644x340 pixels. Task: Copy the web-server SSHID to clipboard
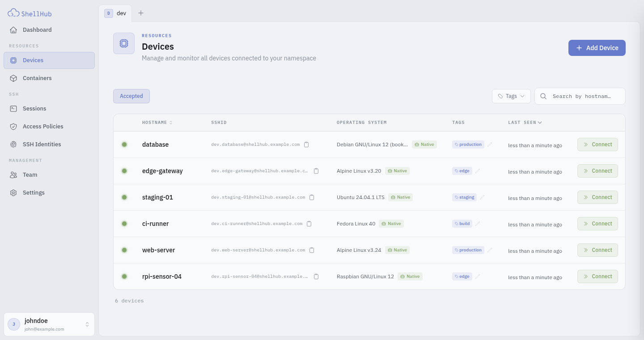click(x=312, y=250)
